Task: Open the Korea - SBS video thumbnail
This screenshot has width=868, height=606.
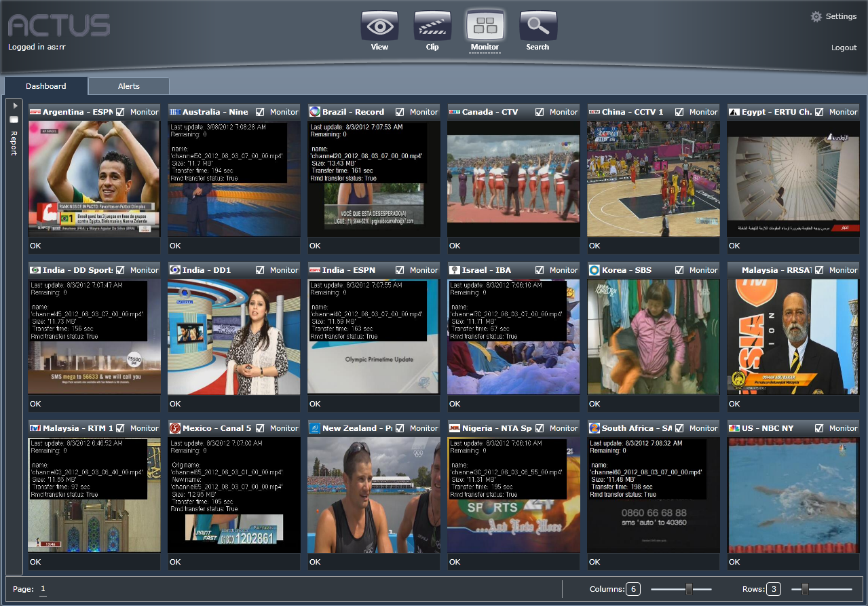Action: [x=654, y=337]
